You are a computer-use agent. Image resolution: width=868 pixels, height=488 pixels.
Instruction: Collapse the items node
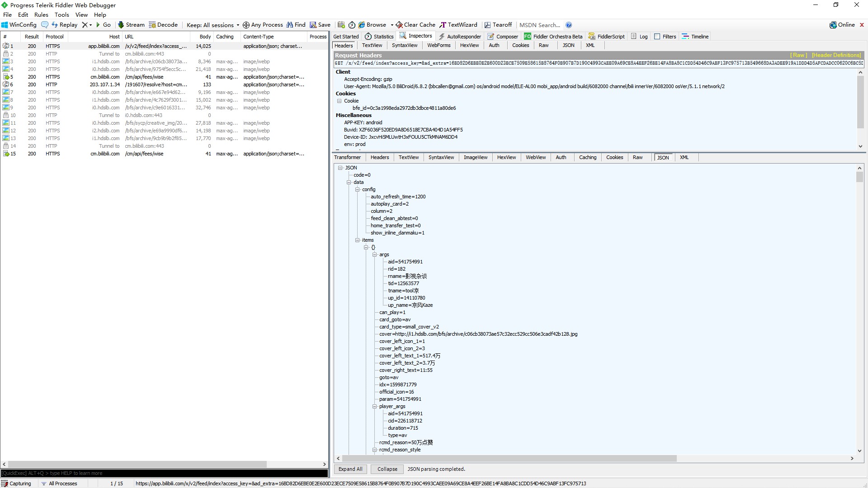358,240
